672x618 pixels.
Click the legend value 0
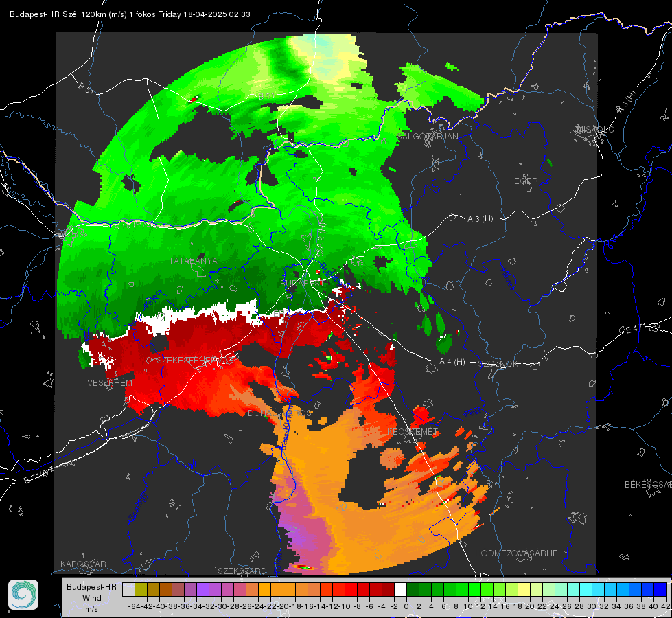406,606
